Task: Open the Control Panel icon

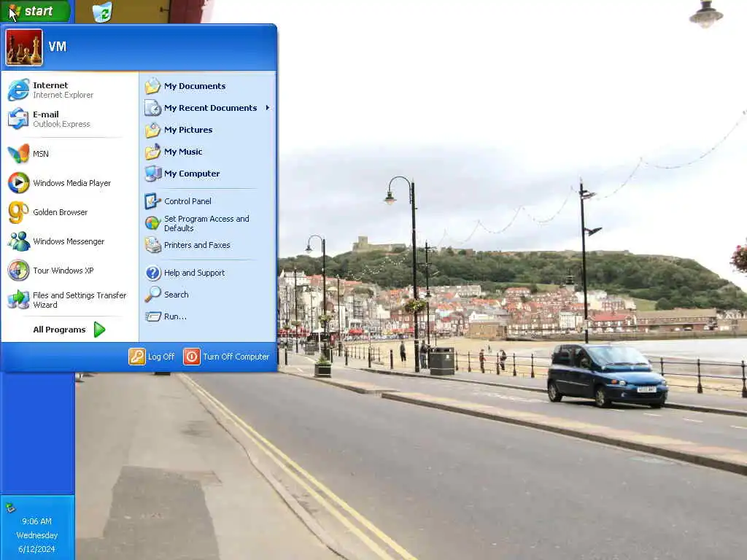Action: pos(152,201)
